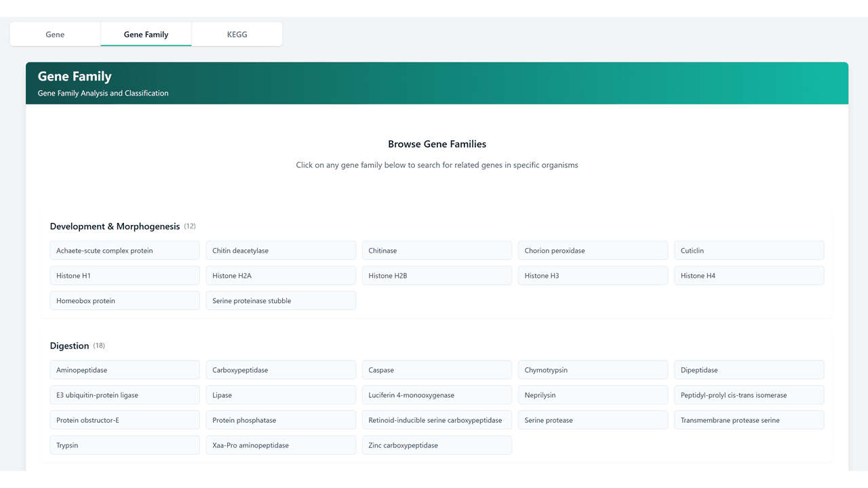Open the Histone H4 gene family
The width and height of the screenshot is (868, 488).
(749, 276)
